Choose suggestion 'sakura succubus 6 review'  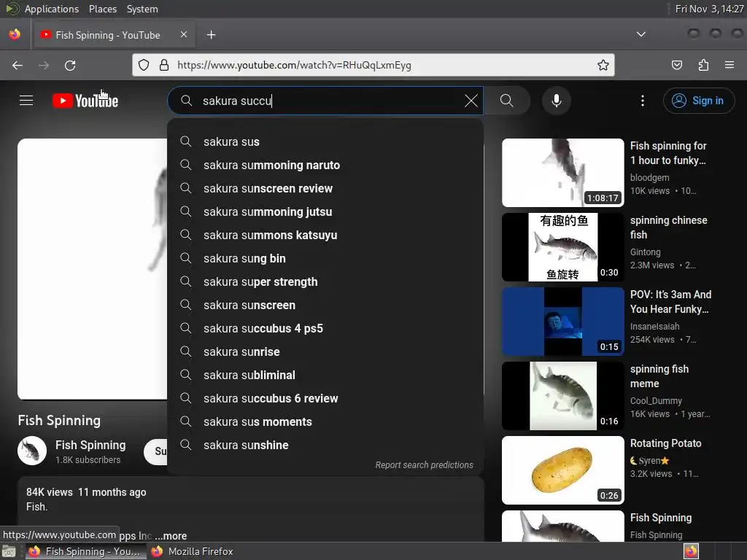(x=325, y=398)
